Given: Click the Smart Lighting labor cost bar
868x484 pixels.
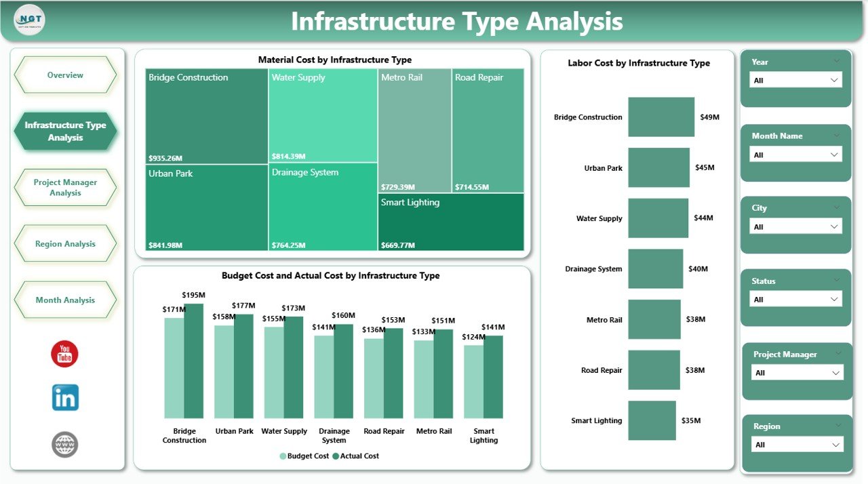Looking at the screenshot, I should pyautogui.click(x=652, y=420).
